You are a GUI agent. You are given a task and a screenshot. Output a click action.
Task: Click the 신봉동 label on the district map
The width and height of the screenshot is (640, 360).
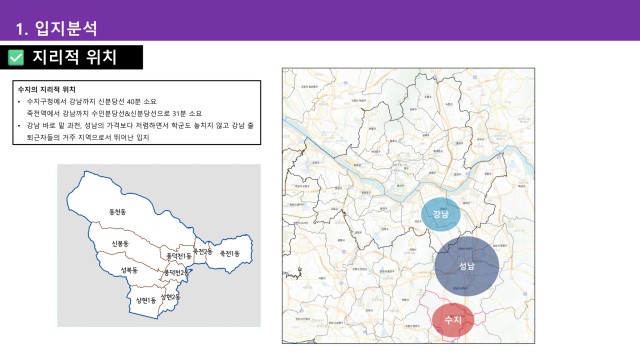point(120,244)
